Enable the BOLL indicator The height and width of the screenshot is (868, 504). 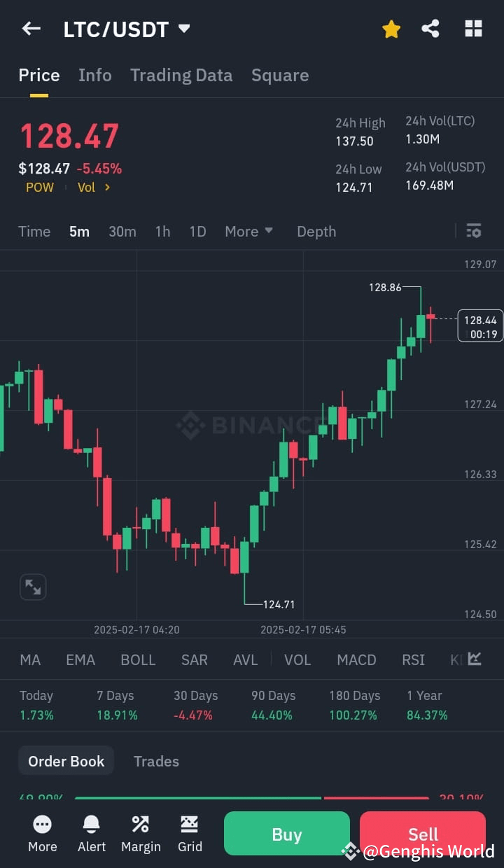pyautogui.click(x=138, y=659)
